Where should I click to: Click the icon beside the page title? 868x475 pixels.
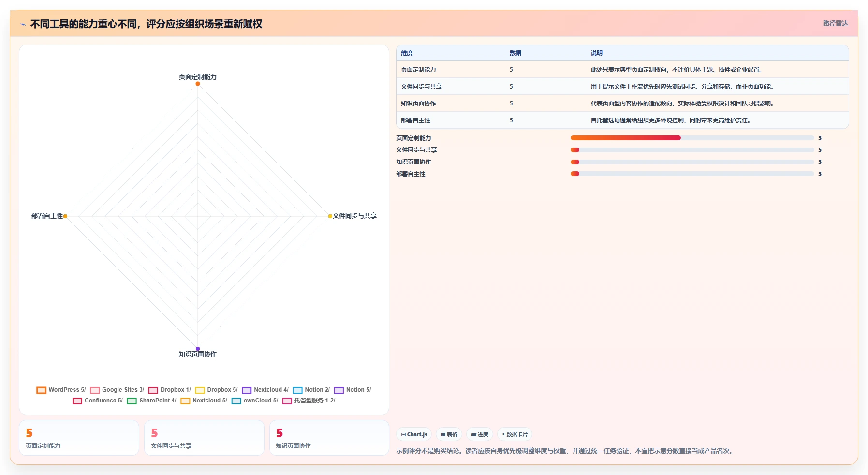23,24
